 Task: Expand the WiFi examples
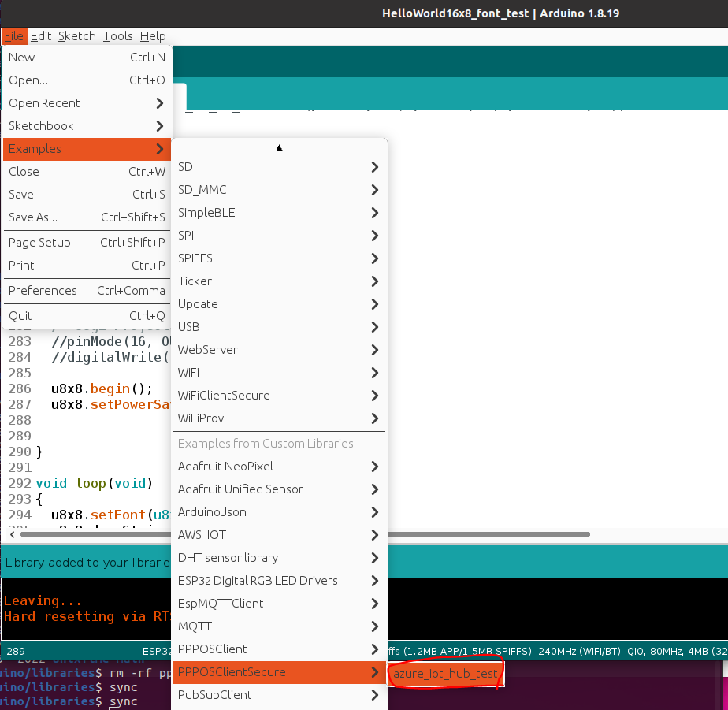click(279, 373)
